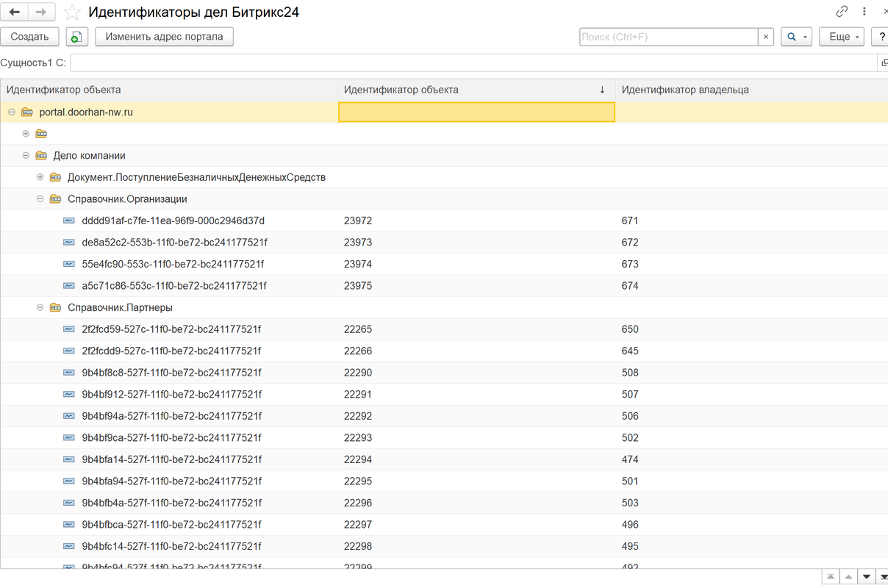Open help with the ? button

(x=881, y=37)
